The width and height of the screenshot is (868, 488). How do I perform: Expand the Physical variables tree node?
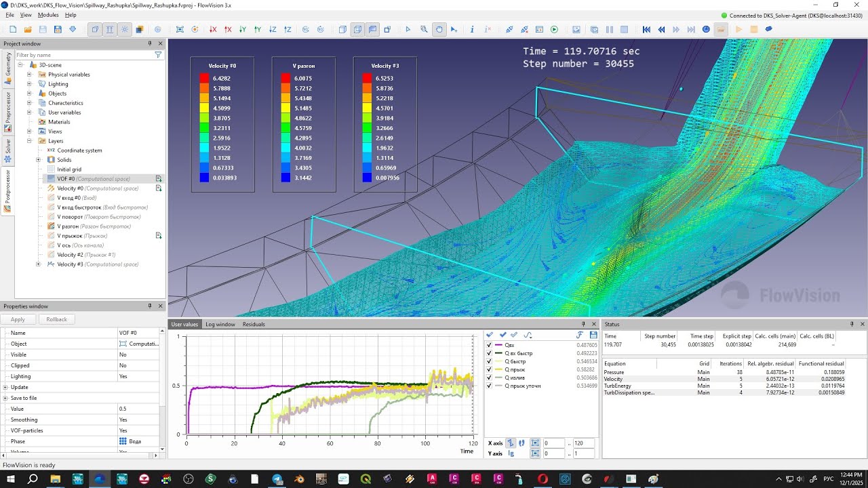tap(30, 75)
